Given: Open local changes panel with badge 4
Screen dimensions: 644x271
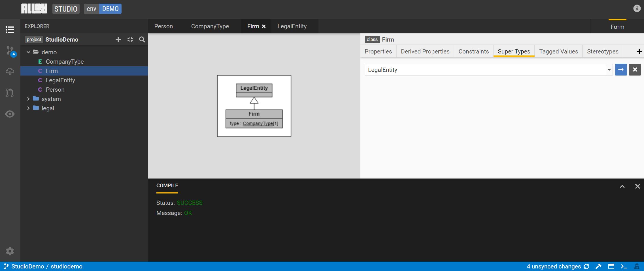Looking at the screenshot, I should click(x=10, y=51).
